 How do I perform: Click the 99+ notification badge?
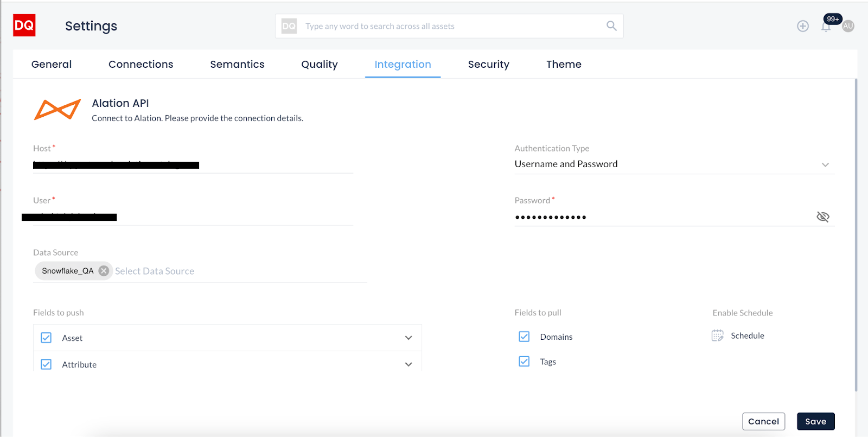[x=833, y=19]
